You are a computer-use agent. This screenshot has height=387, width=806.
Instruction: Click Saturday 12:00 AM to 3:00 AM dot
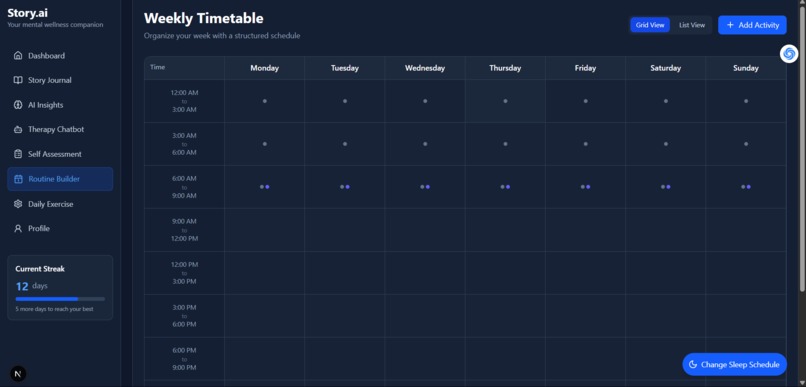[x=666, y=101]
